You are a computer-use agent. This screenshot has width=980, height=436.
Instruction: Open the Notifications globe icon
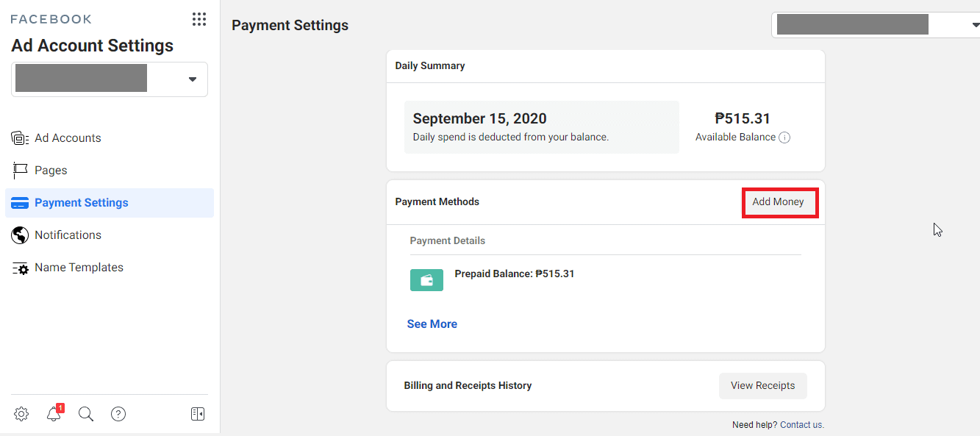[19, 235]
